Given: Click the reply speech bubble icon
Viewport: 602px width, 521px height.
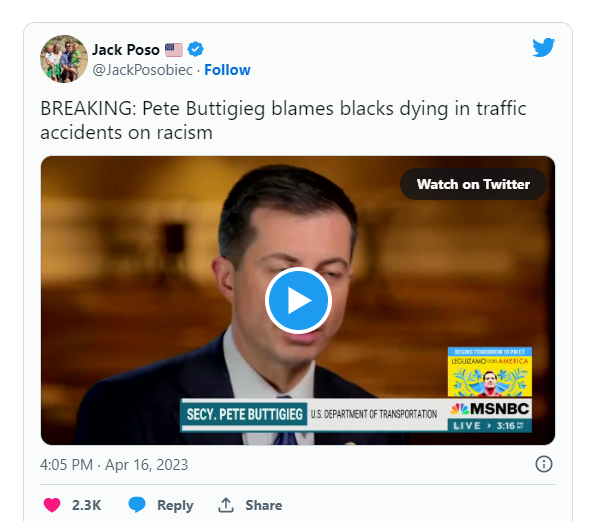Looking at the screenshot, I should point(139,505).
